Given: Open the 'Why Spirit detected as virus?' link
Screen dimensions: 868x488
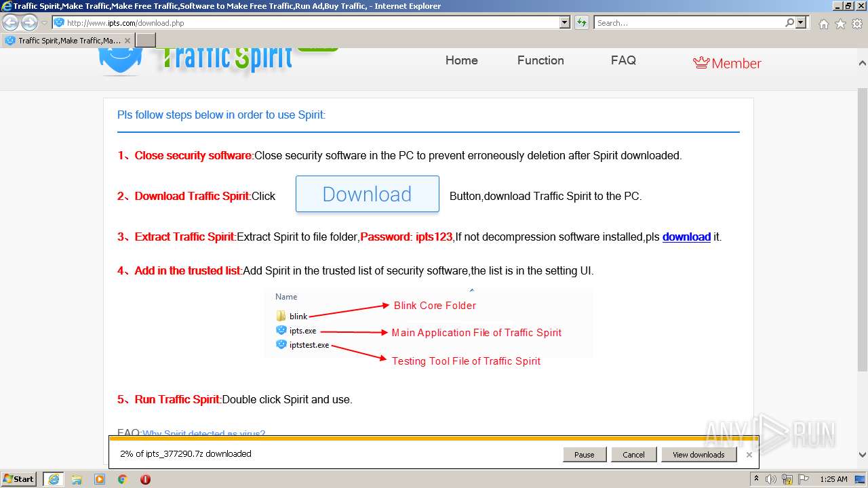Looking at the screenshot, I should tap(203, 434).
